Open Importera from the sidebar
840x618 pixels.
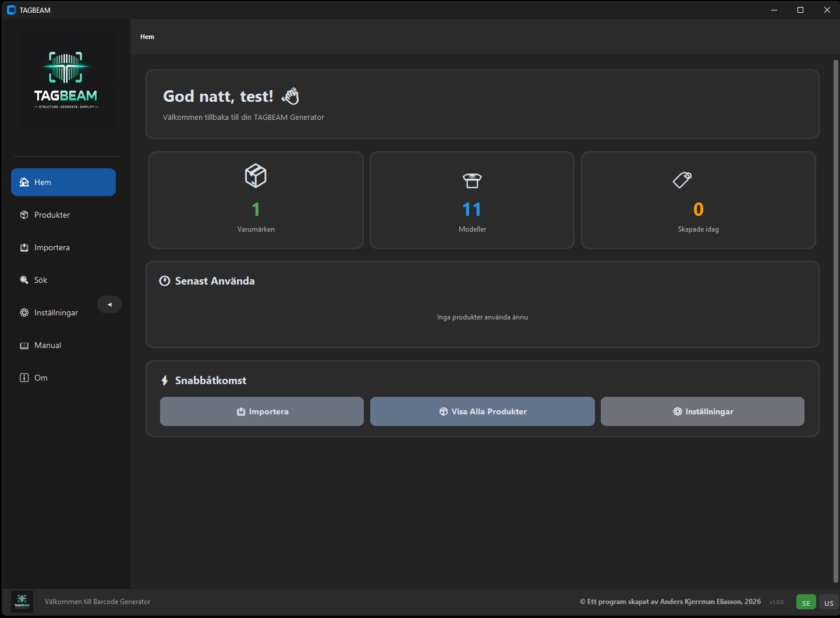coord(63,247)
